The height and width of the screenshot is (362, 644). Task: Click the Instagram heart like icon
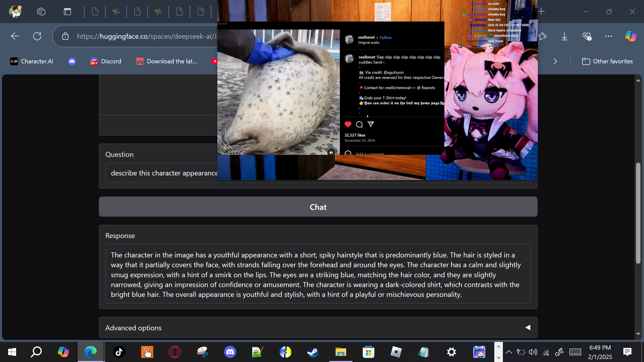[x=348, y=124]
